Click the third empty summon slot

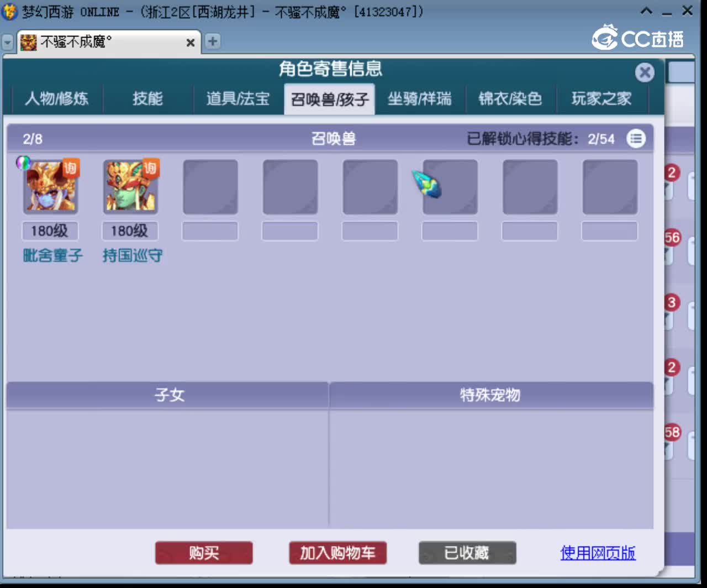click(210, 187)
